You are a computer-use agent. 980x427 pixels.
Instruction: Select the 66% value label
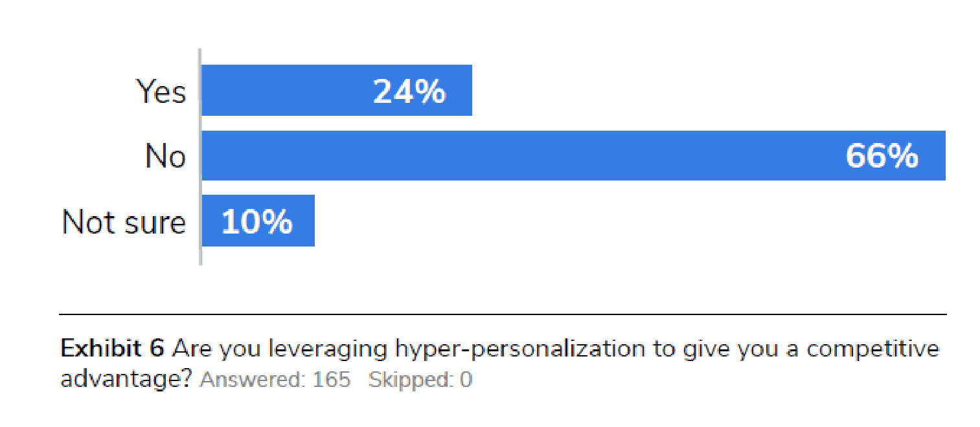(882, 157)
